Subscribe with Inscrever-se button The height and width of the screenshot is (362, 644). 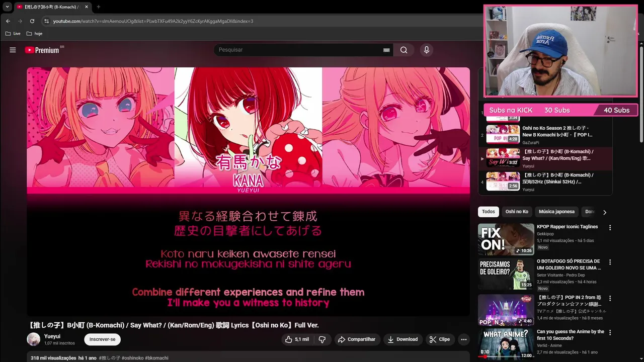(102, 339)
